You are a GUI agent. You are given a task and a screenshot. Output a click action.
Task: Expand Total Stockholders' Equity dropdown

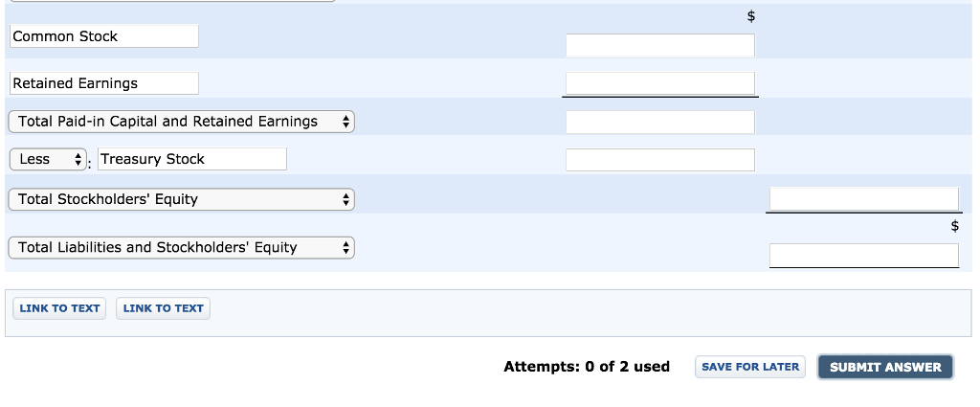181,199
